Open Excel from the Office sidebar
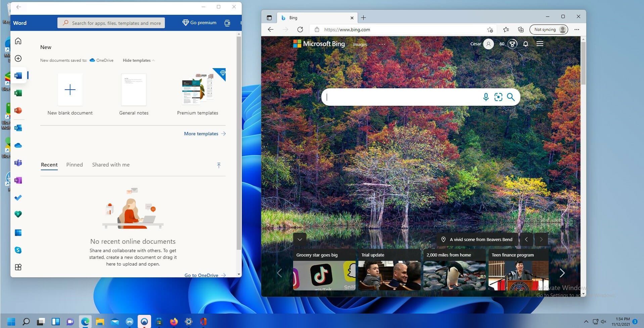This screenshot has width=644, height=328. 18,93
